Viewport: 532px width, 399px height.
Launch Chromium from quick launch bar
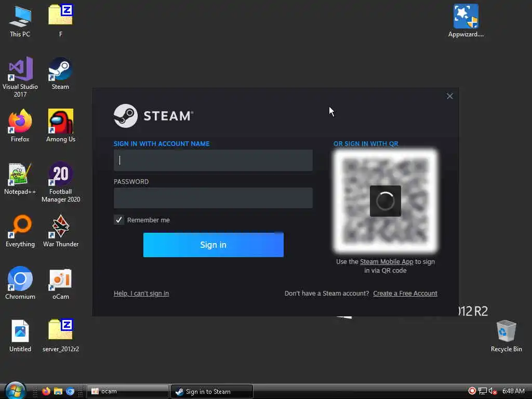pyautogui.click(x=70, y=391)
